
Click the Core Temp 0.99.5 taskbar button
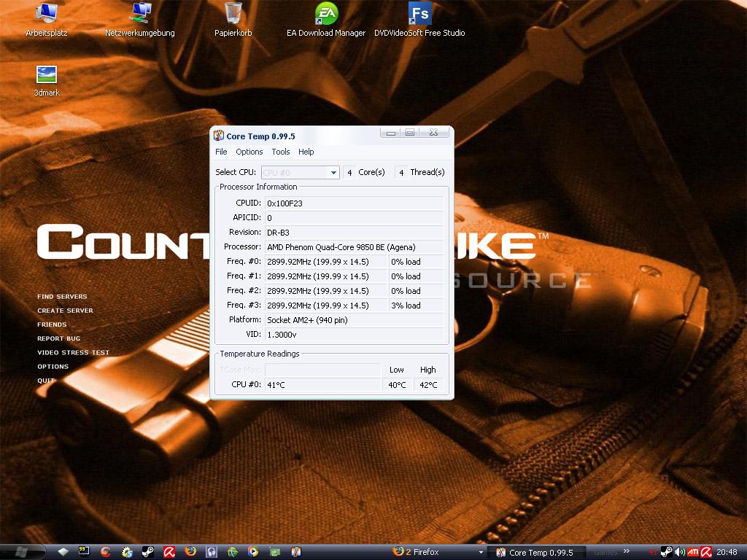click(535, 553)
